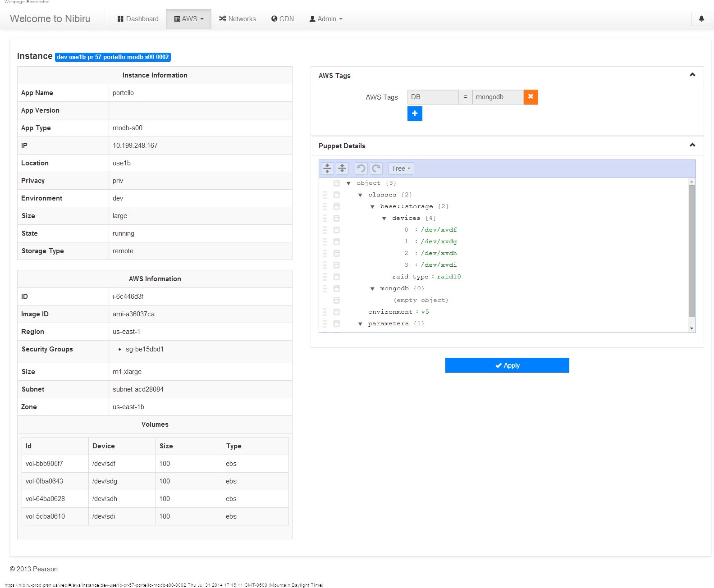Image resolution: width=714 pixels, height=588 pixels.
Task: Open action menu icon for classes row
Action: click(x=336, y=195)
